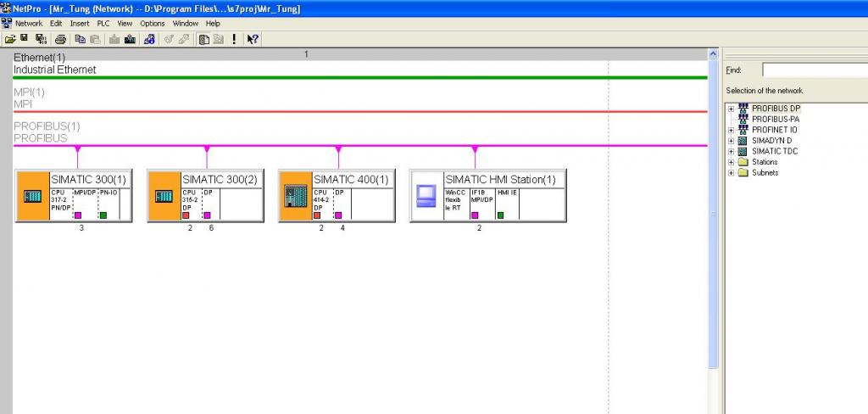The image size is (868, 414).
Task: Click the greyed Download to PLC toolbar icon
Action: point(114,39)
